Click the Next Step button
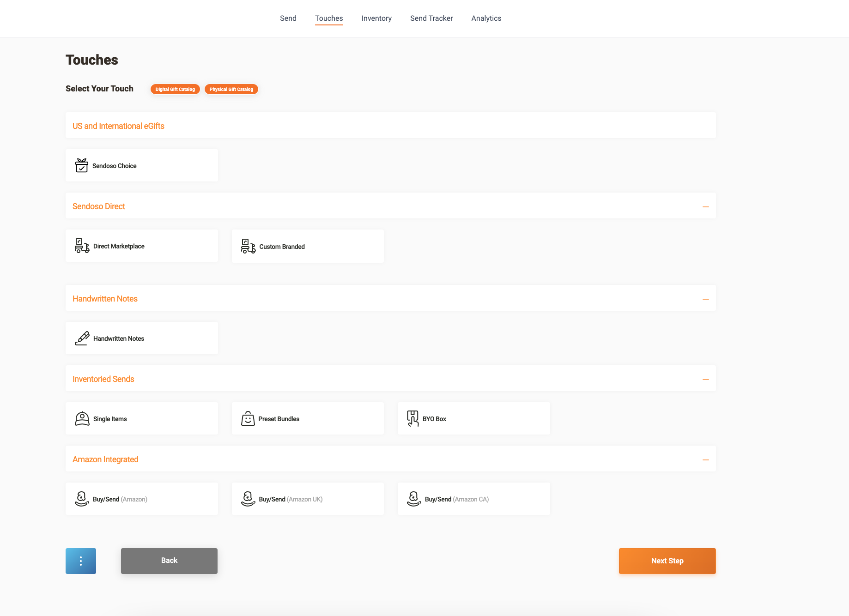849x616 pixels. click(x=667, y=561)
